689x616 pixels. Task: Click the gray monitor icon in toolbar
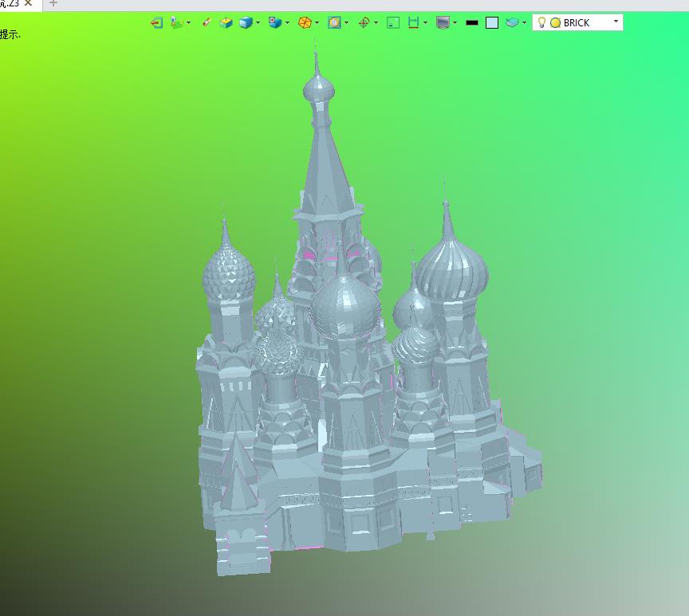tap(443, 22)
